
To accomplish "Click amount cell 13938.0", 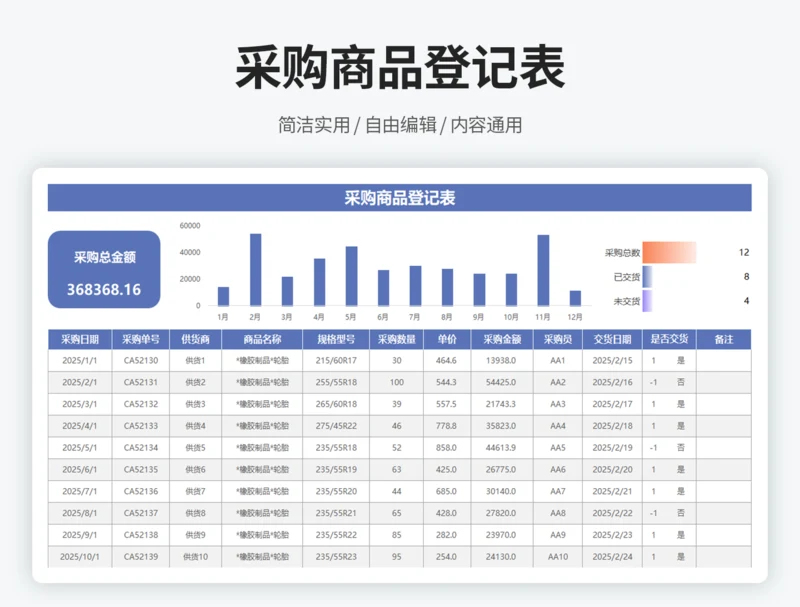I will coord(501,360).
